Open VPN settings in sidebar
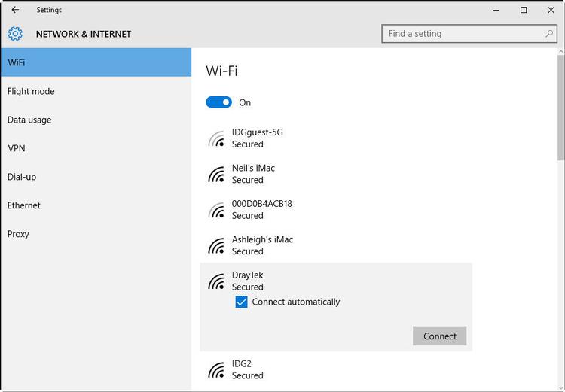Image resolution: width=565 pixels, height=392 pixels. [17, 148]
